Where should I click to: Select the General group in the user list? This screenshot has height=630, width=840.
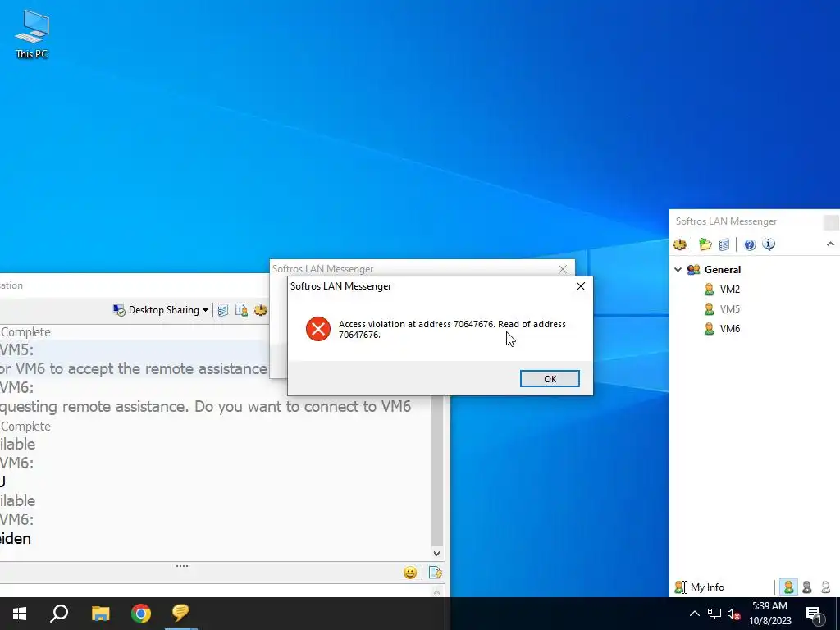pyautogui.click(x=723, y=269)
